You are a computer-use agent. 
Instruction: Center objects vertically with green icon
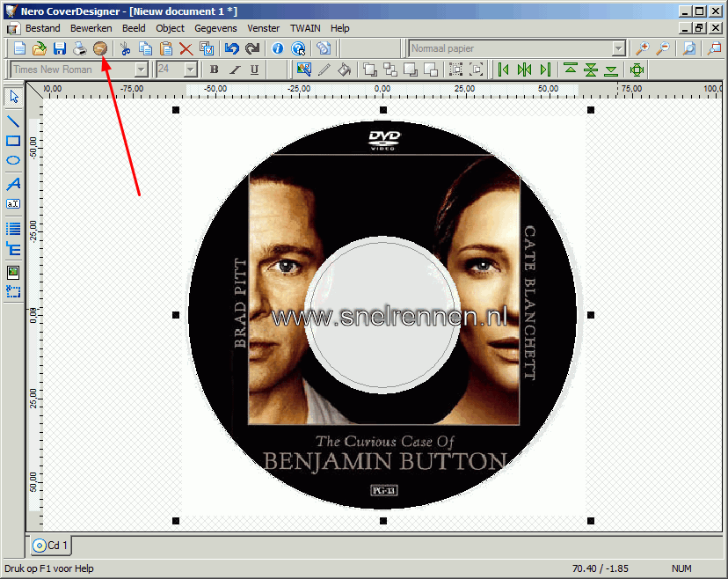pos(591,70)
